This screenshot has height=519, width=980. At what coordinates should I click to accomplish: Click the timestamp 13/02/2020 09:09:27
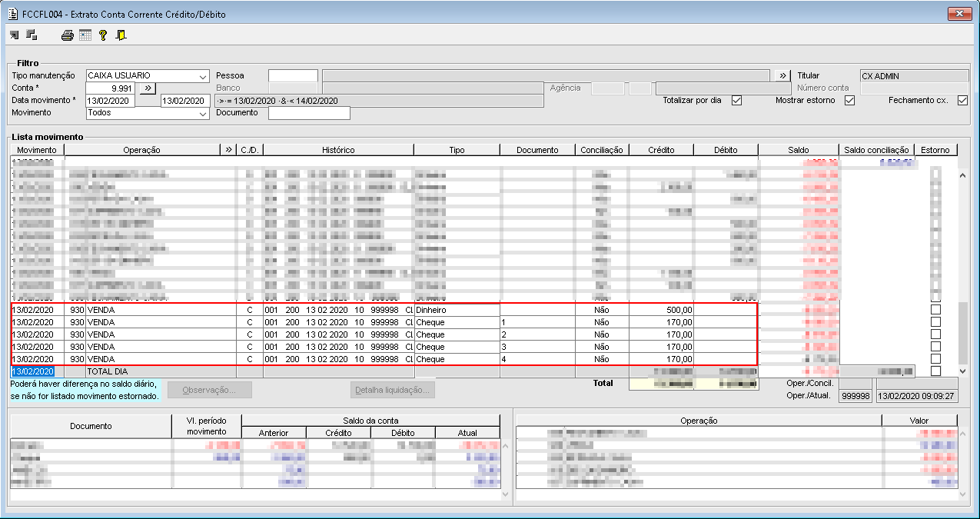click(x=917, y=396)
